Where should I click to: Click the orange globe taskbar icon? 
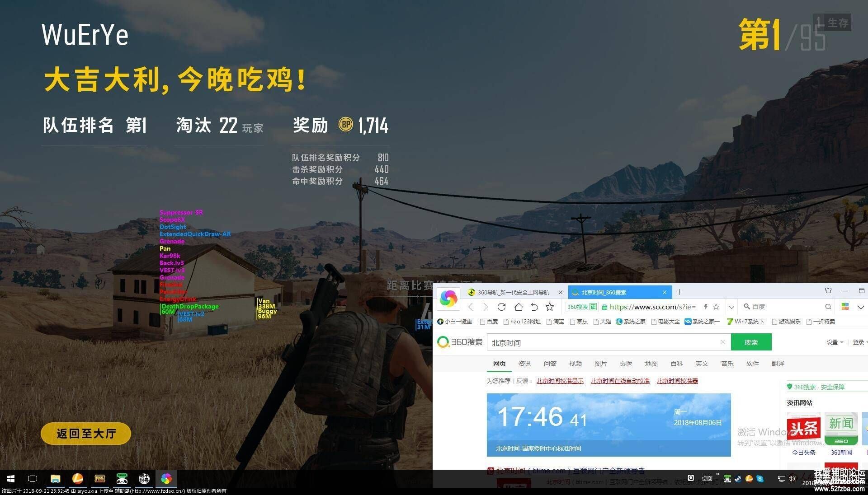click(x=77, y=478)
